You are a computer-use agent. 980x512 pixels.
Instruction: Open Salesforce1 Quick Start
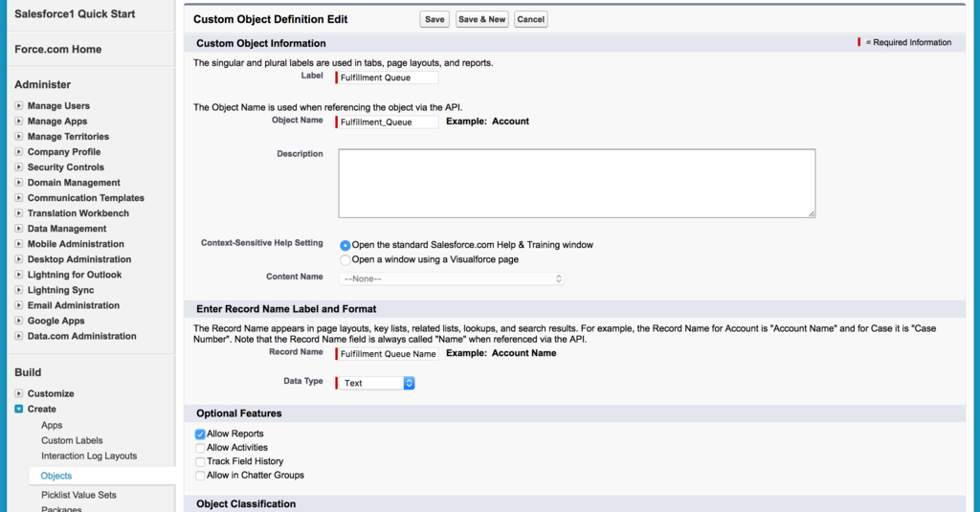click(75, 13)
